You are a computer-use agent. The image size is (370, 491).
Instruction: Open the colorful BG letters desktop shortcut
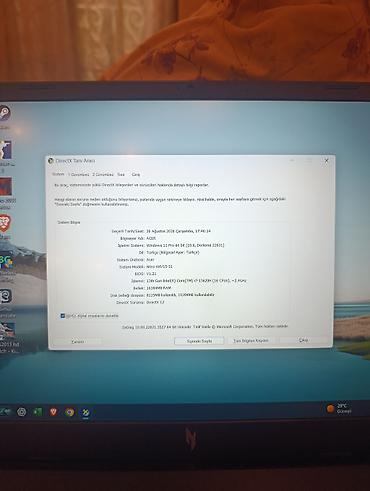(x=6, y=262)
